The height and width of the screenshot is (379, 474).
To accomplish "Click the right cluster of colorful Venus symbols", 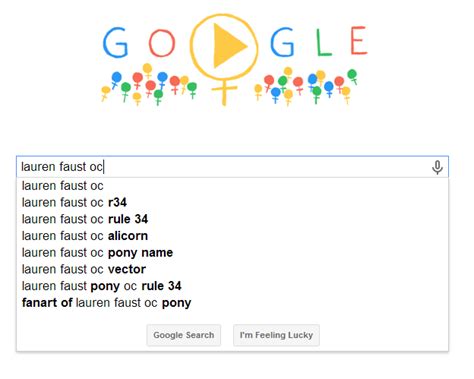I will (x=306, y=86).
